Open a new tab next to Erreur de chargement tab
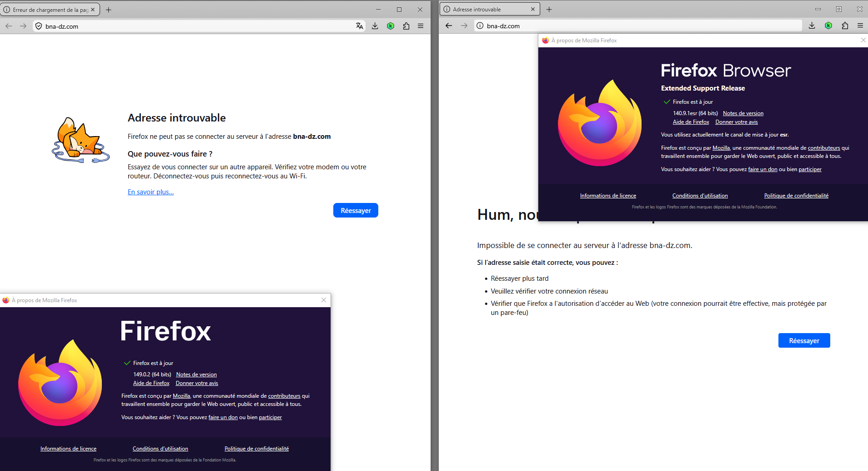The height and width of the screenshot is (471, 868). coord(108,10)
